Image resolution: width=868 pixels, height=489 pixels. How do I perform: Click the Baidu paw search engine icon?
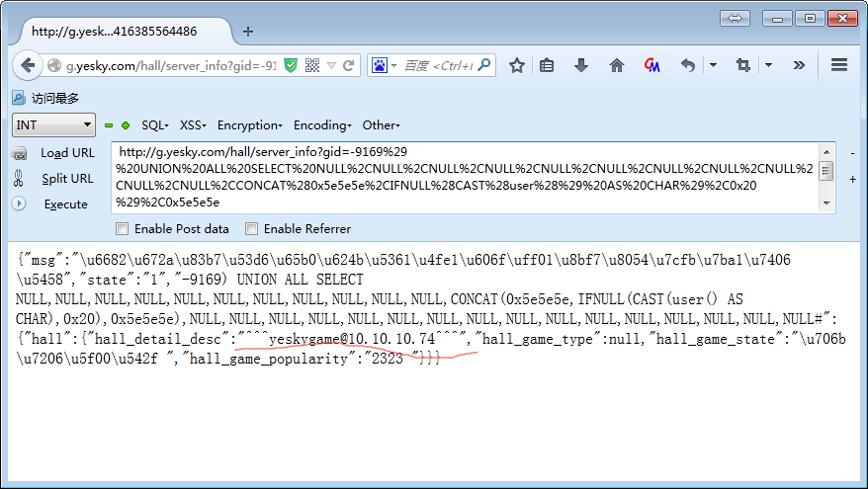point(380,66)
